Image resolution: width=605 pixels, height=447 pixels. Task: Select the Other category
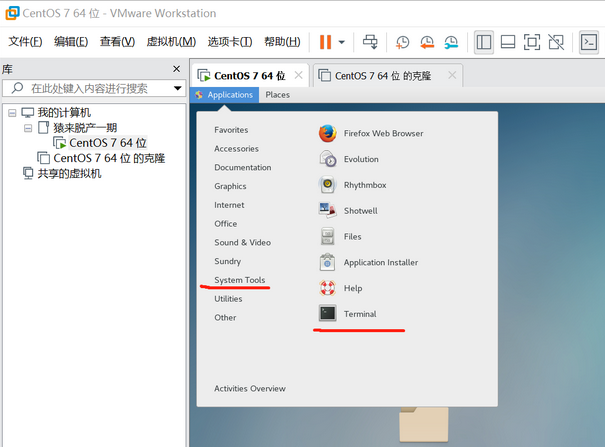(225, 318)
